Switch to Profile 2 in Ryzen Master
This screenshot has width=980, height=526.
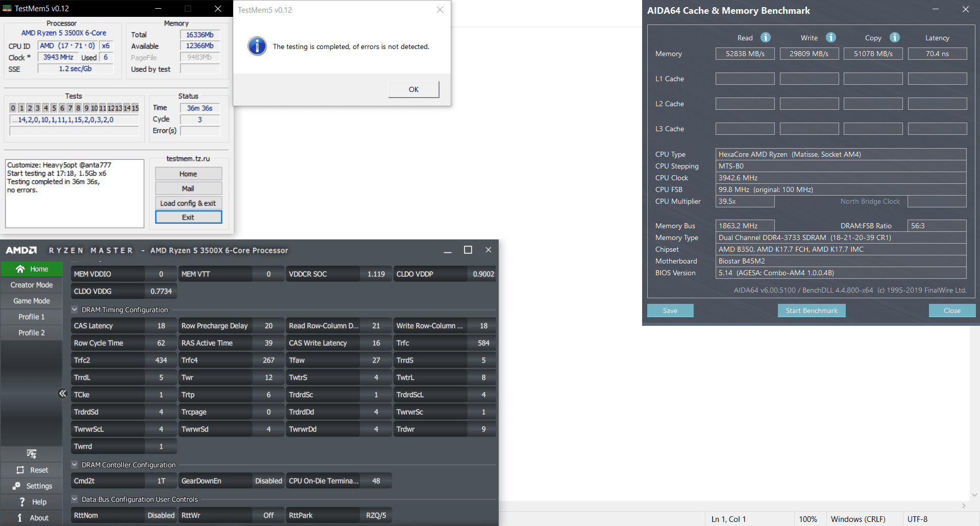pos(32,332)
